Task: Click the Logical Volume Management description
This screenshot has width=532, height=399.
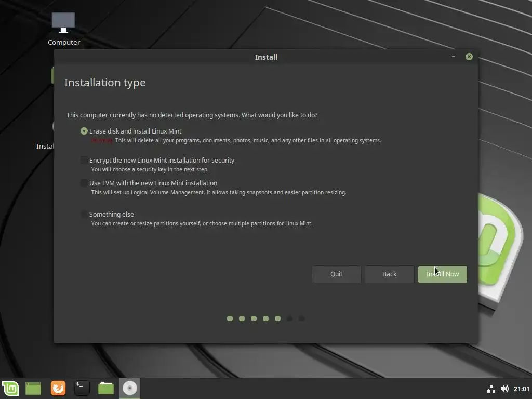Action: [219, 192]
